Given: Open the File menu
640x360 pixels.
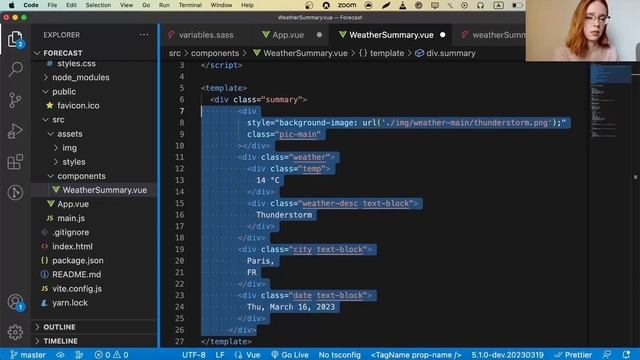Looking at the screenshot, I should coord(52,5).
